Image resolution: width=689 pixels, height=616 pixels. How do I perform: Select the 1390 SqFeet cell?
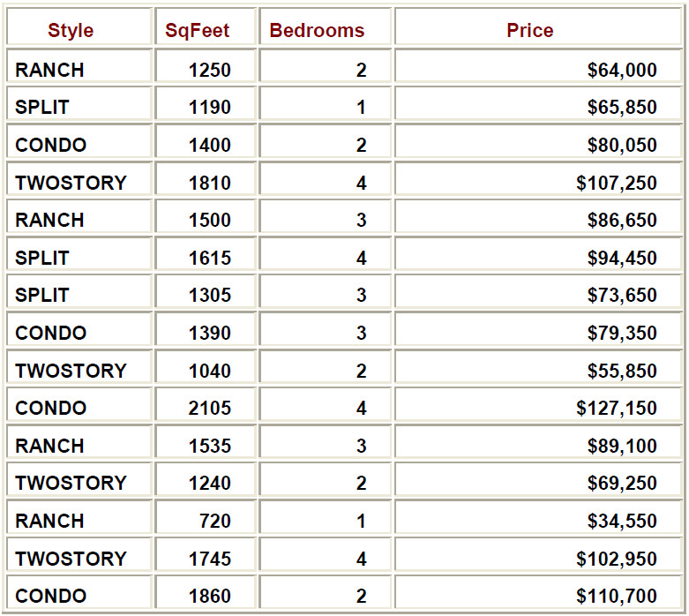(x=210, y=333)
